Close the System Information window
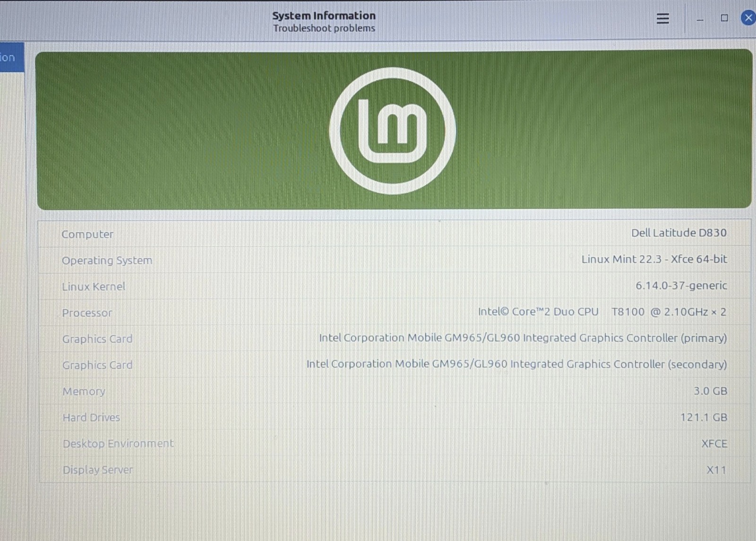The image size is (756, 541). [748, 18]
